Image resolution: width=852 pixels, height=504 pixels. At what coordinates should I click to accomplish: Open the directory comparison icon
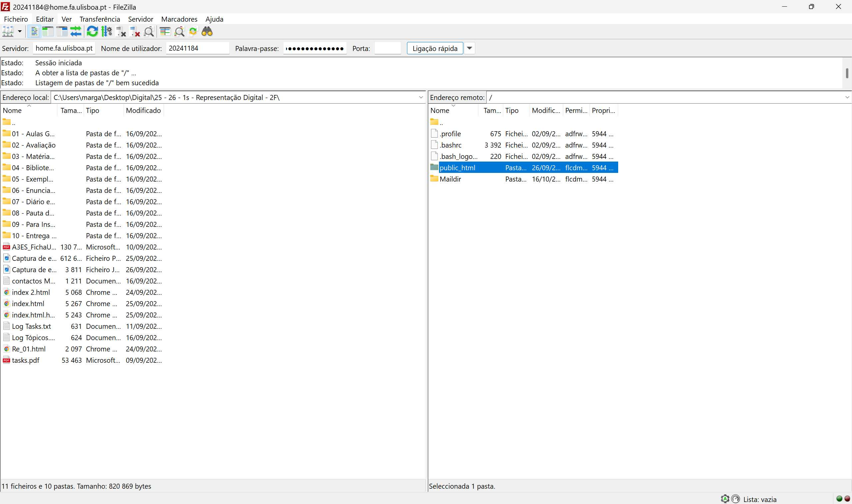179,32
